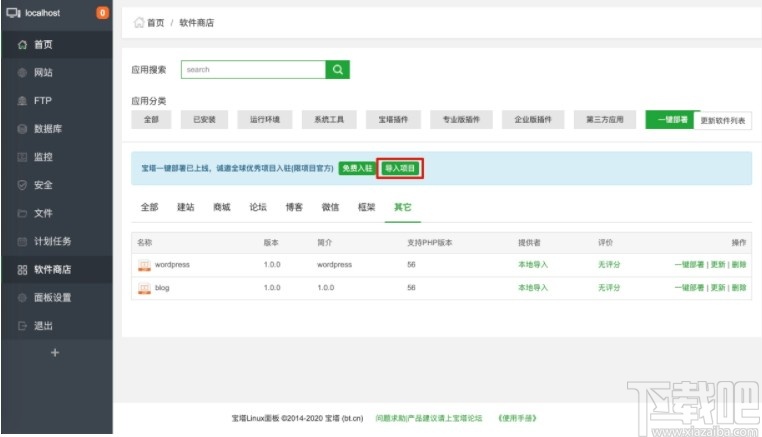The image size is (762, 437).
Task: Click the 退出 logout icon
Action: click(22, 326)
